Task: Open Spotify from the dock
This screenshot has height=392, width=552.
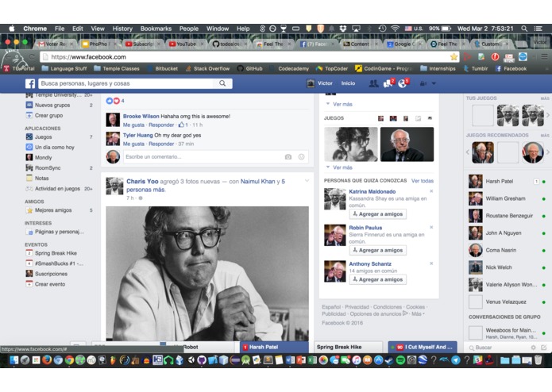Action: tap(400, 360)
